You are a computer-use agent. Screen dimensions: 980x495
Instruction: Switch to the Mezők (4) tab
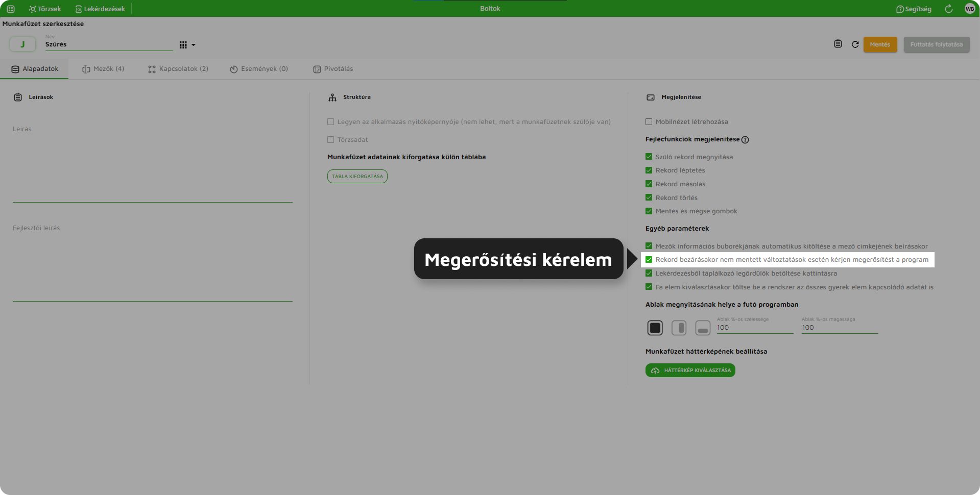coord(103,69)
